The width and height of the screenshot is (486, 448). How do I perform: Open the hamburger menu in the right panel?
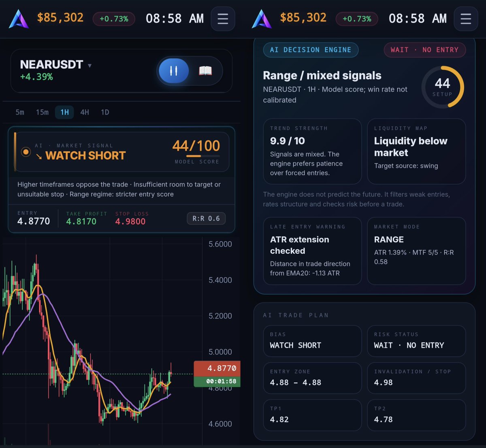(466, 19)
